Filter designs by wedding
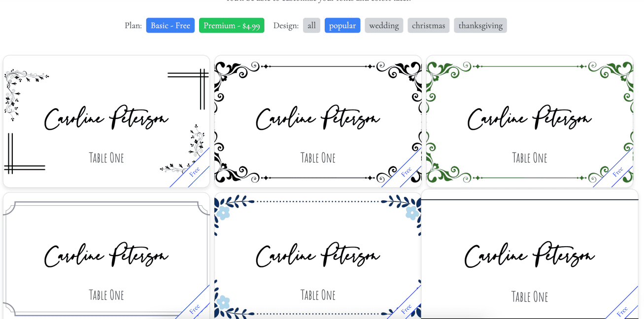The width and height of the screenshot is (644, 319). (x=384, y=26)
